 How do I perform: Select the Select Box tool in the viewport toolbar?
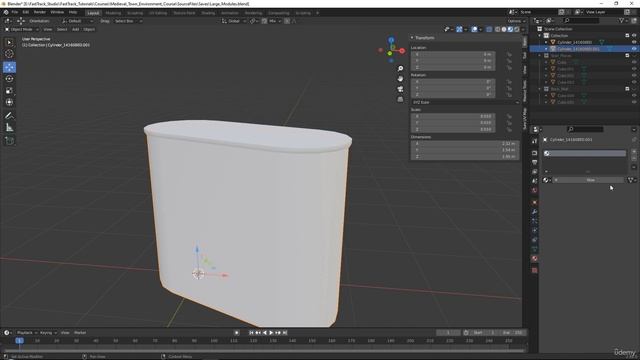pyautogui.click(x=9, y=42)
